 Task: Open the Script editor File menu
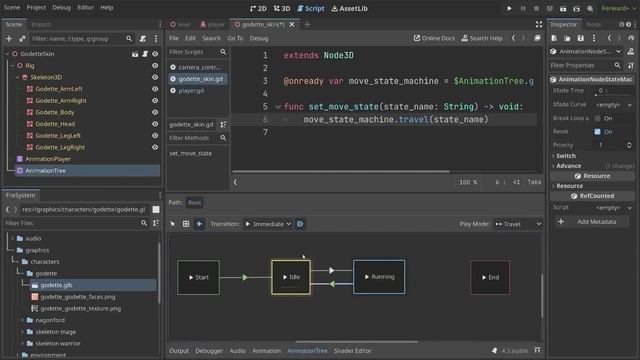pos(174,38)
